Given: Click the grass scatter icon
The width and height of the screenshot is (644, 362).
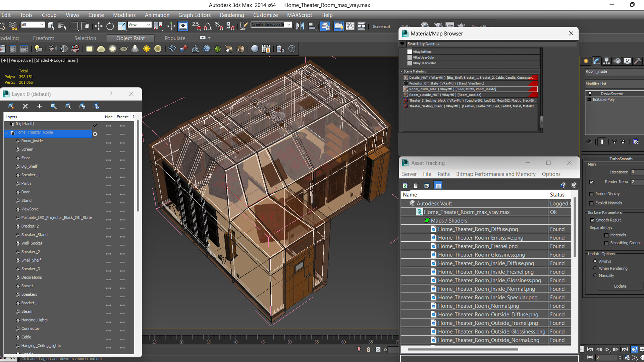Looking at the screenshot, I should coord(218,49).
